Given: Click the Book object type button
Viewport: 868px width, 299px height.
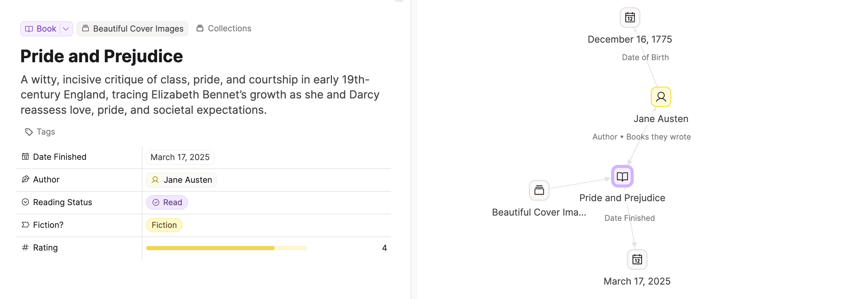Looking at the screenshot, I should click(41, 29).
